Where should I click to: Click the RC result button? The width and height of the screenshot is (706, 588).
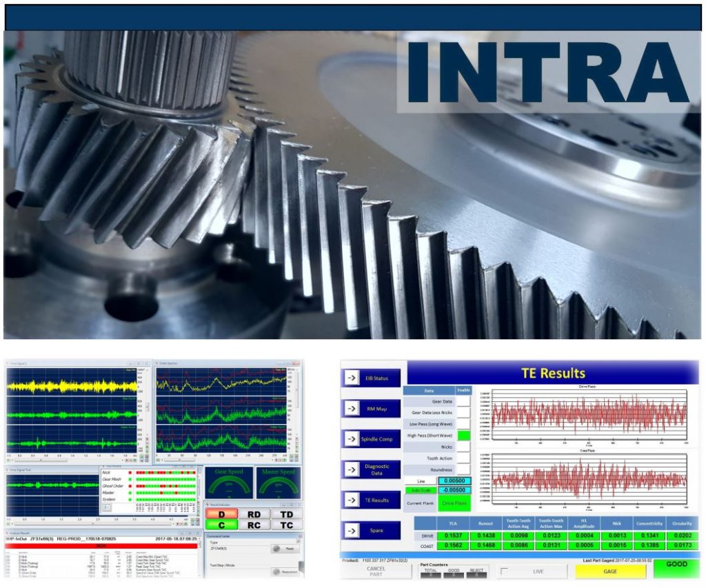pyautogui.click(x=254, y=525)
